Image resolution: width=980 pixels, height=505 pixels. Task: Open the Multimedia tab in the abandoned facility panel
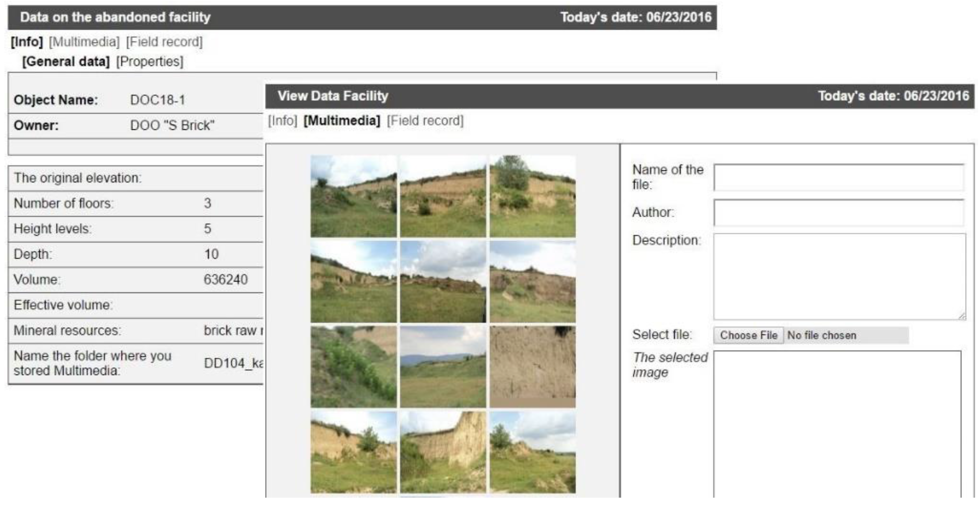pyautogui.click(x=84, y=42)
